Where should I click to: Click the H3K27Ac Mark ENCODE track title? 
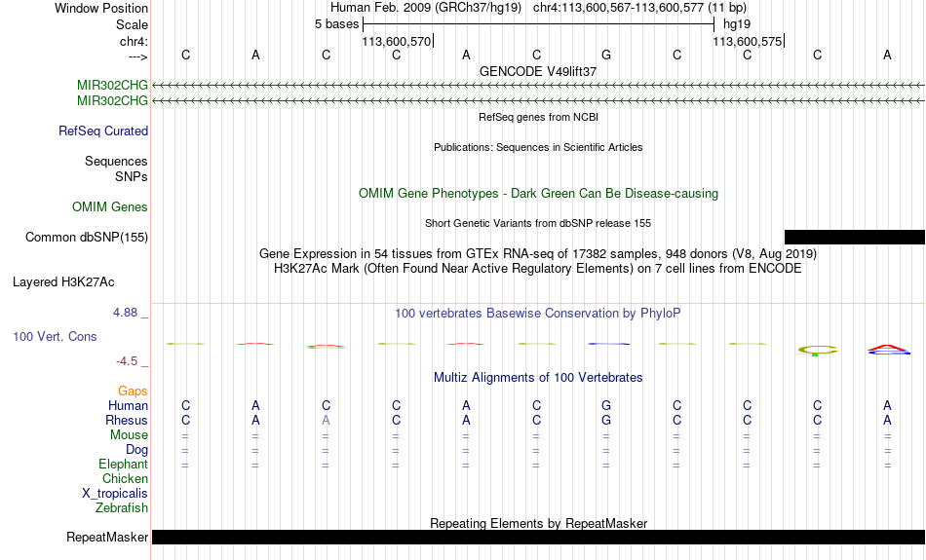click(x=538, y=269)
